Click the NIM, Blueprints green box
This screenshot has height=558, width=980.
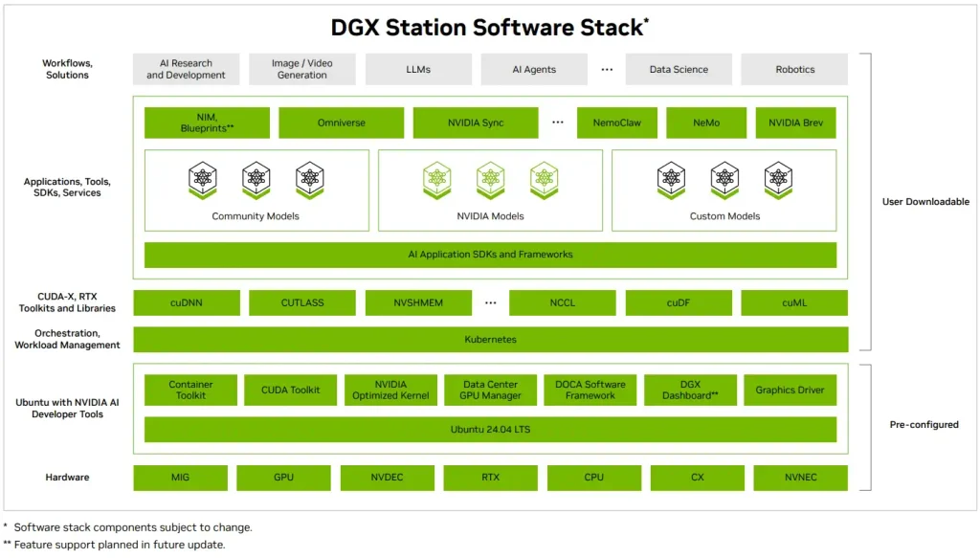pyautogui.click(x=207, y=123)
